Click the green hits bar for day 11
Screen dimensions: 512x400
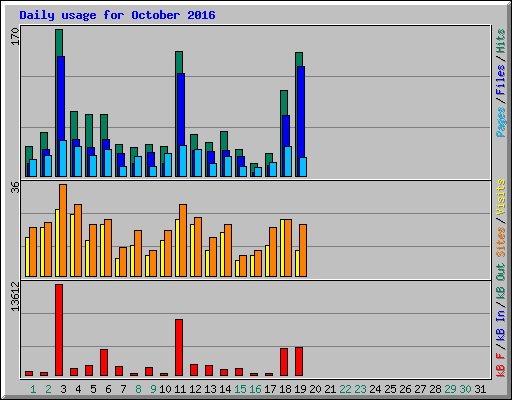click(x=179, y=62)
